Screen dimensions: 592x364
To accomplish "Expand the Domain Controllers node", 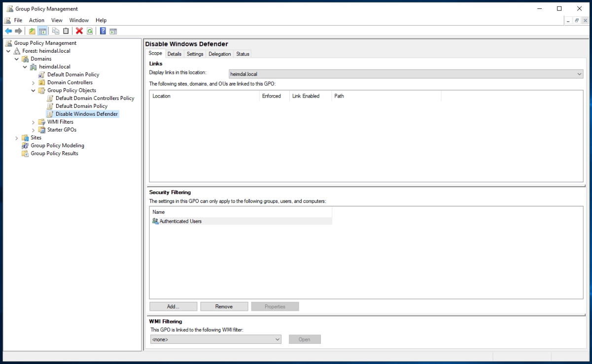I will pos(34,82).
